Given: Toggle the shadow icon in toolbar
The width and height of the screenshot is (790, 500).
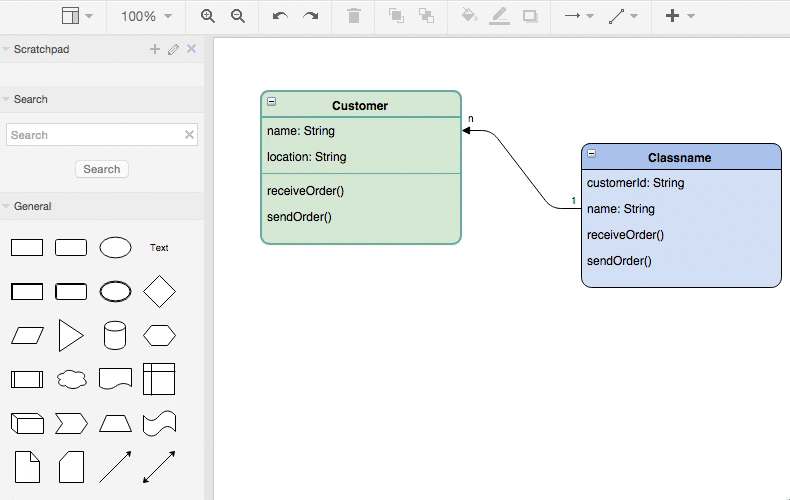Looking at the screenshot, I should (530, 16).
